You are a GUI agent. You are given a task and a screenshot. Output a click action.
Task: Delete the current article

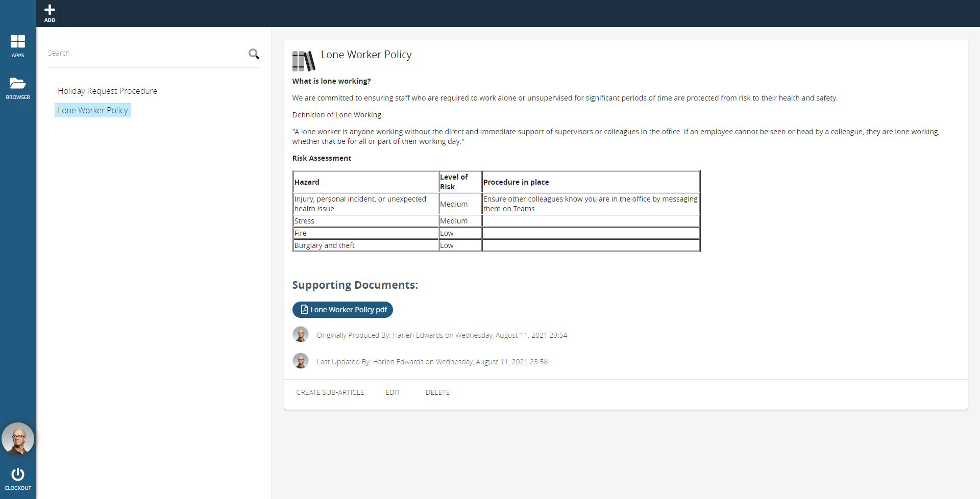(x=437, y=392)
